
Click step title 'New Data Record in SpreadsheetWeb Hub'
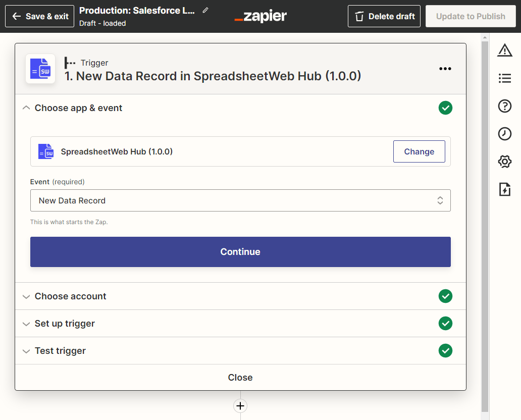pyautogui.click(x=213, y=76)
